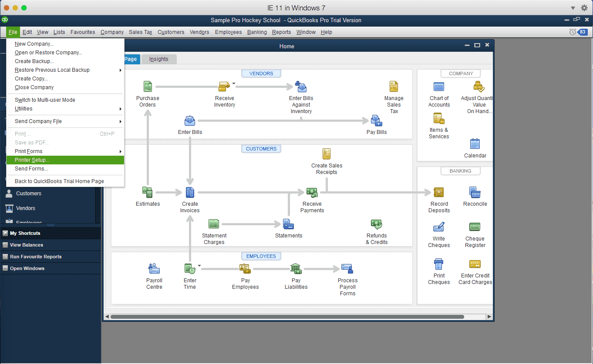593x364 pixels.
Task: Select My Shortcuts in sidebar
Action: [x=51, y=233]
